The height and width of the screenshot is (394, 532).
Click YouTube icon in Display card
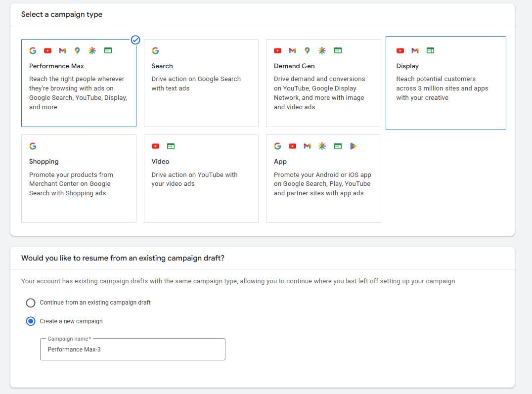tap(400, 50)
